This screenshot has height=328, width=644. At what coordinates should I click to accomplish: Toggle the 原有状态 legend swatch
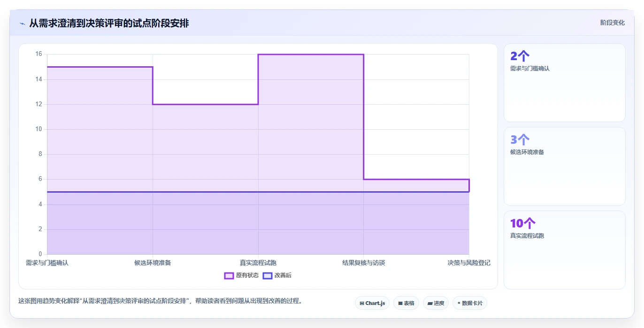pyautogui.click(x=229, y=275)
